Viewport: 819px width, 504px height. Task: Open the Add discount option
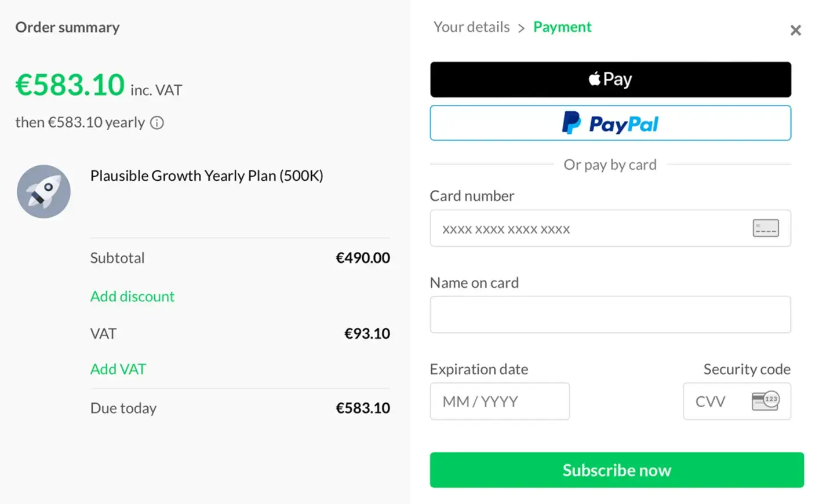[132, 296]
